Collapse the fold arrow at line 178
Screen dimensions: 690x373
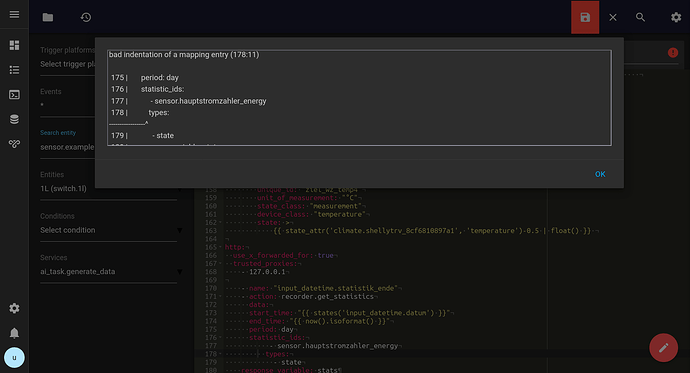(x=220, y=354)
